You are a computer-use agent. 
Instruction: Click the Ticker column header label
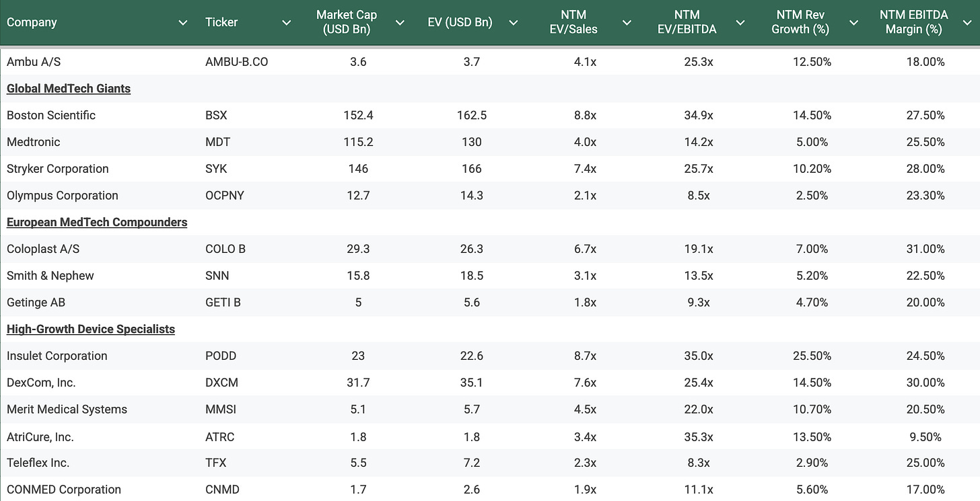point(221,22)
